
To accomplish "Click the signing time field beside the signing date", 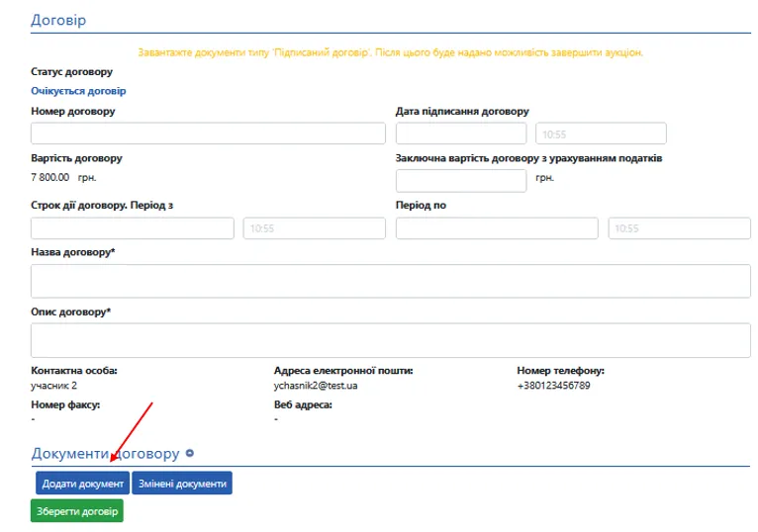I will (601, 133).
